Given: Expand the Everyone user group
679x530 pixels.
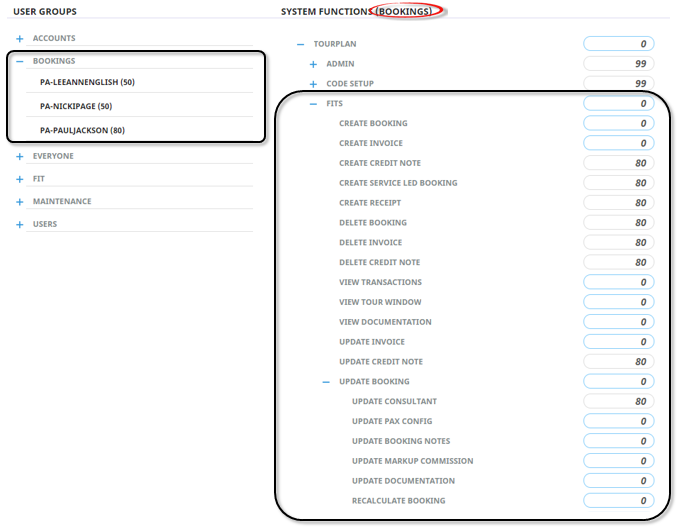Looking at the screenshot, I should tap(20, 156).
